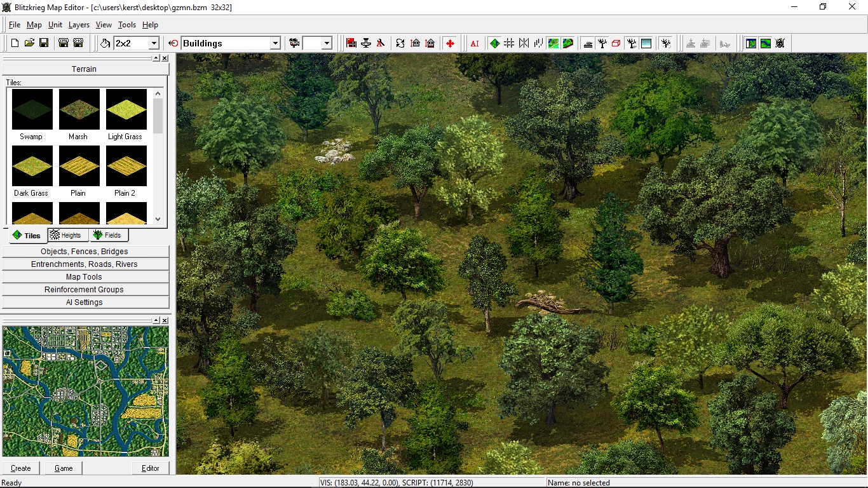Click the Save map floppy icon

tap(44, 43)
